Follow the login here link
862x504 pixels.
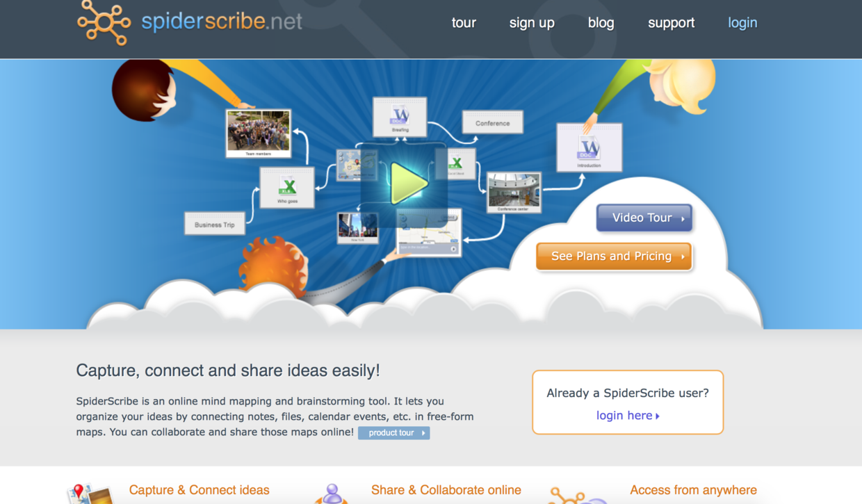[x=628, y=416]
